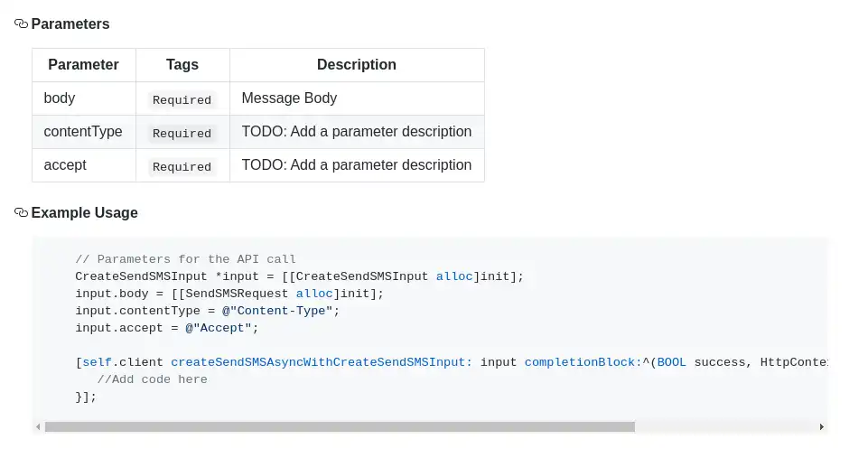868x458 pixels.
Task: Click the Message Body description
Action: click(x=289, y=98)
